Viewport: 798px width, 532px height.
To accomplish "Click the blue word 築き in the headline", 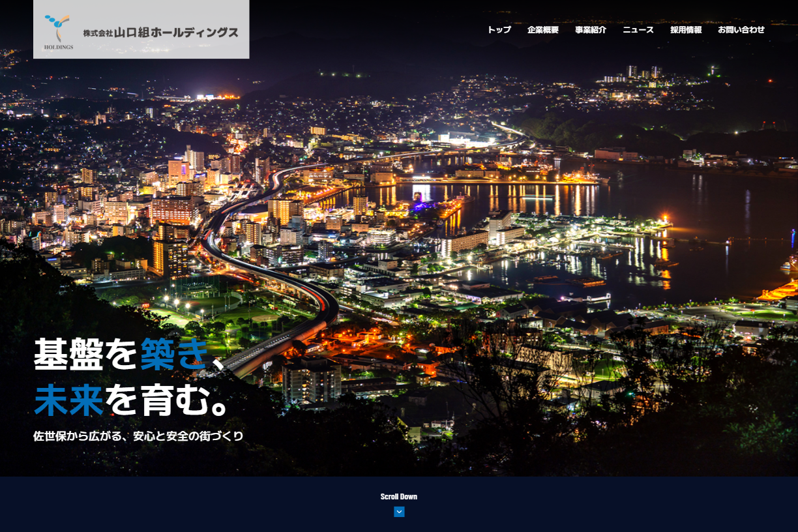I will point(174,354).
